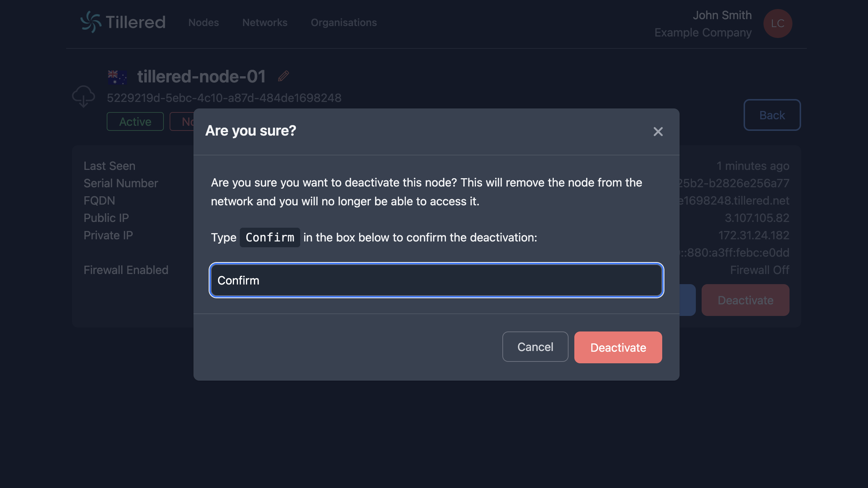Cancel the deactivation dialog

[x=535, y=347]
